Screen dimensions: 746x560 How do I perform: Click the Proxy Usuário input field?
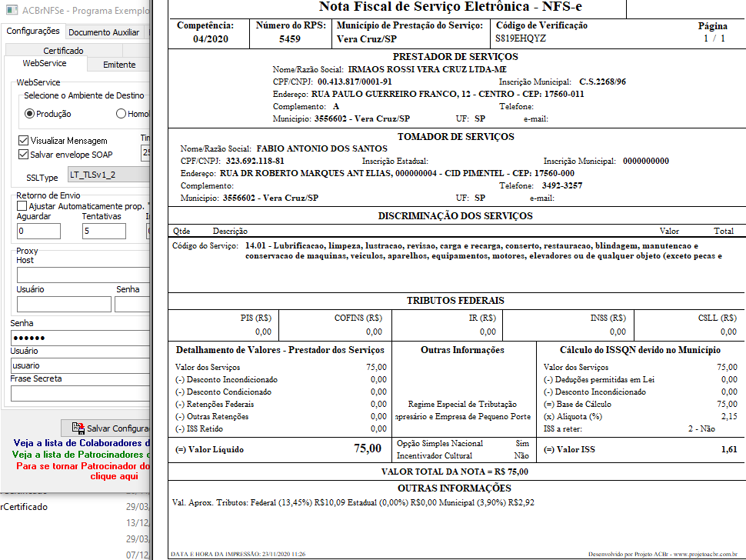tap(64, 304)
